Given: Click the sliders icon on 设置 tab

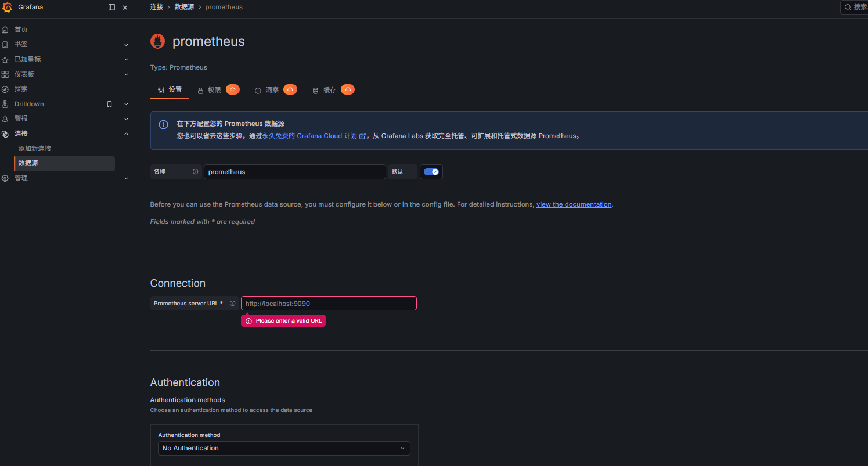Looking at the screenshot, I should pyautogui.click(x=161, y=90).
